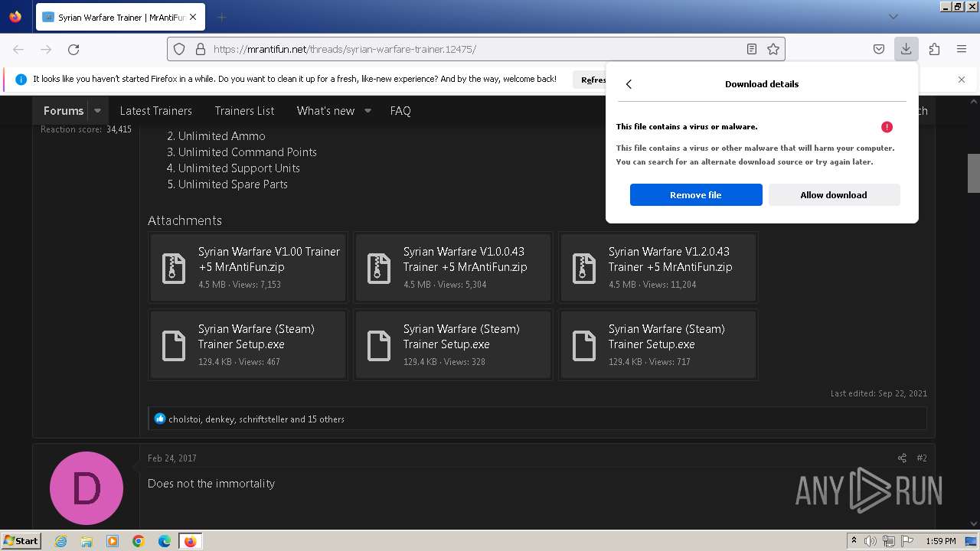
Task: Open the Firefox hamburger application menu
Action: tap(962, 49)
